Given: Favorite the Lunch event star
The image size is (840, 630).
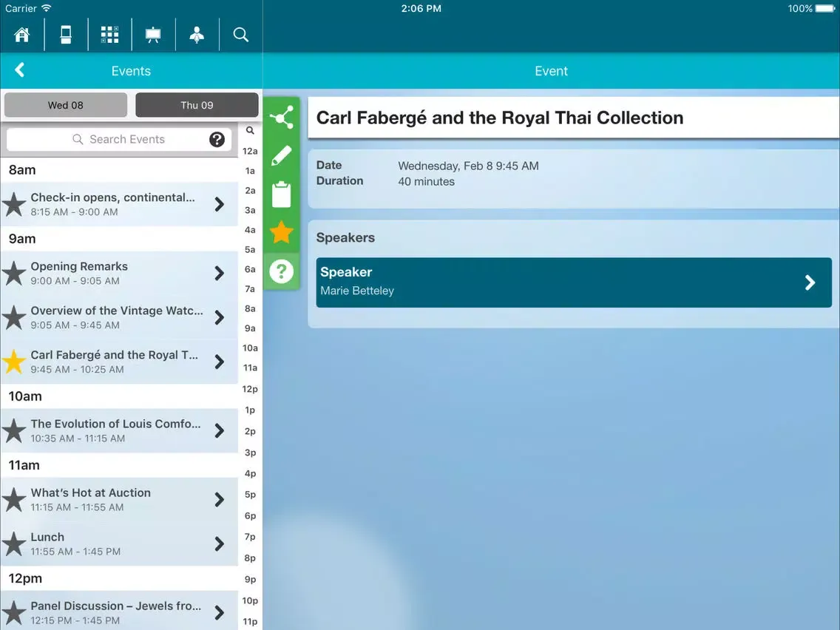Looking at the screenshot, I should tap(14, 544).
